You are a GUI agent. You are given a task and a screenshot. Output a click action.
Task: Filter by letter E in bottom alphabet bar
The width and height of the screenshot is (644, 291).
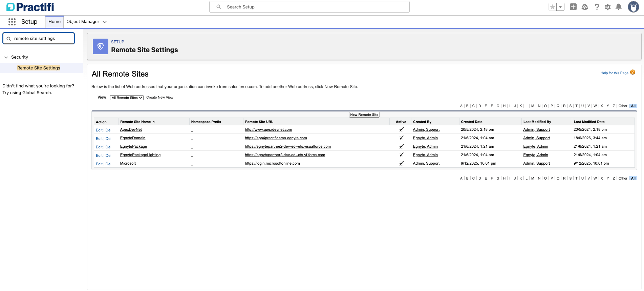point(486,179)
